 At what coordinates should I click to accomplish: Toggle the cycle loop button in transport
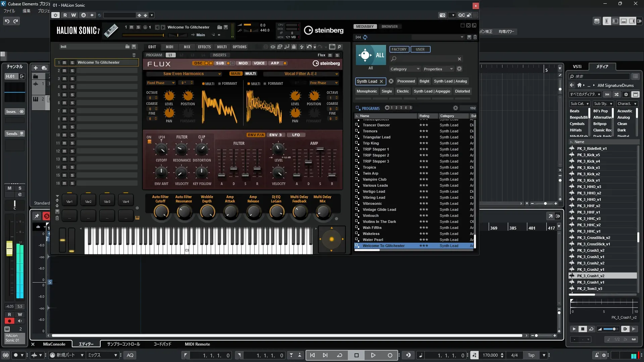tap(339, 355)
